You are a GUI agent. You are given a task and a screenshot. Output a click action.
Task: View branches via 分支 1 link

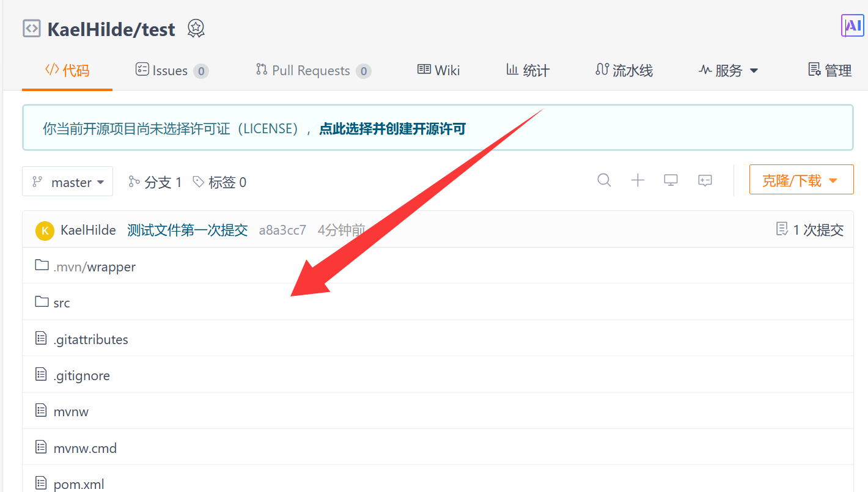pyautogui.click(x=155, y=182)
